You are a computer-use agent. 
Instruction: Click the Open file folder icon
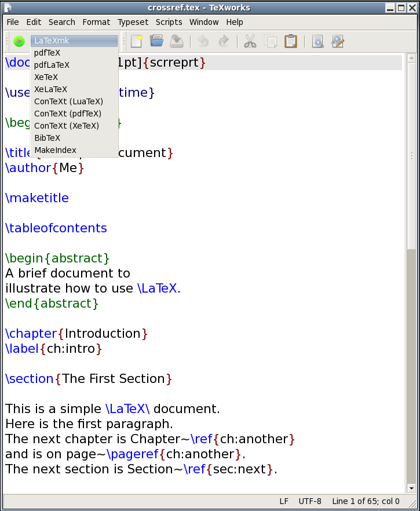(156, 41)
